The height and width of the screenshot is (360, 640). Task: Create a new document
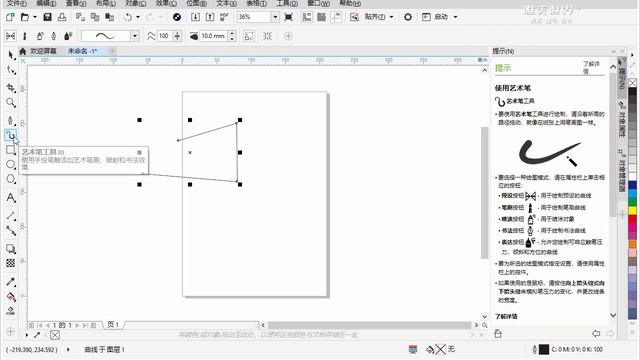(10, 17)
